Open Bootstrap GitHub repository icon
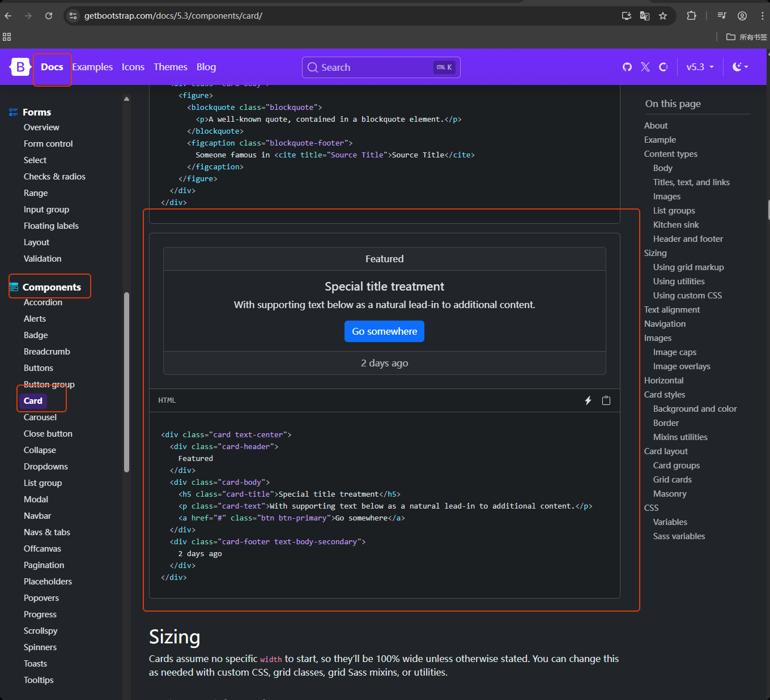The image size is (770, 700). point(627,67)
